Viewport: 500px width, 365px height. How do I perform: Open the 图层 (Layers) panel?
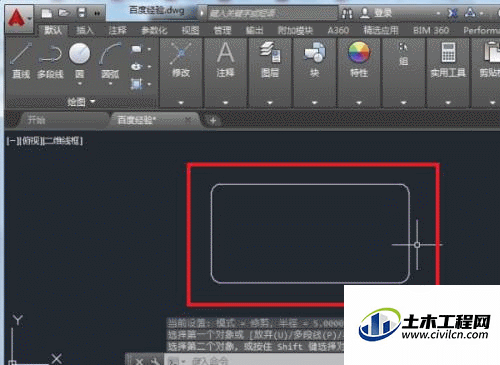(270, 60)
